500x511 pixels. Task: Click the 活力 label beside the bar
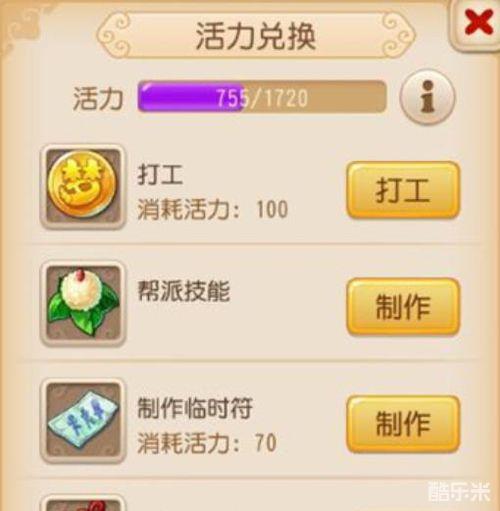coord(98,98)
